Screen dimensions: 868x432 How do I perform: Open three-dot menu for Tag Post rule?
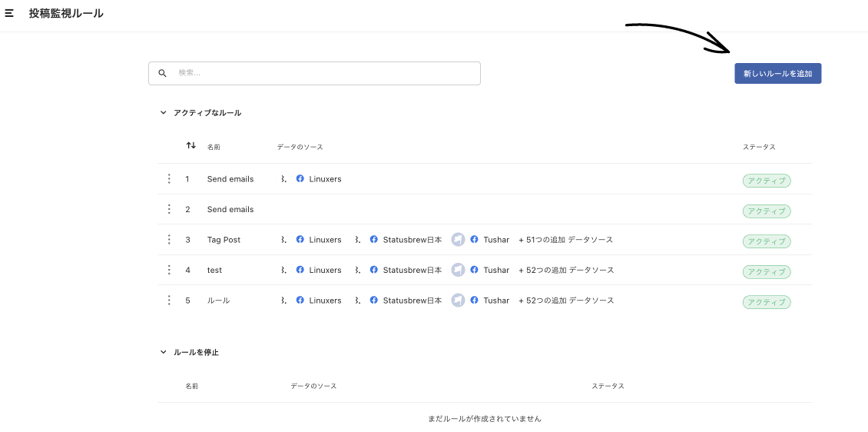(169, 239)
